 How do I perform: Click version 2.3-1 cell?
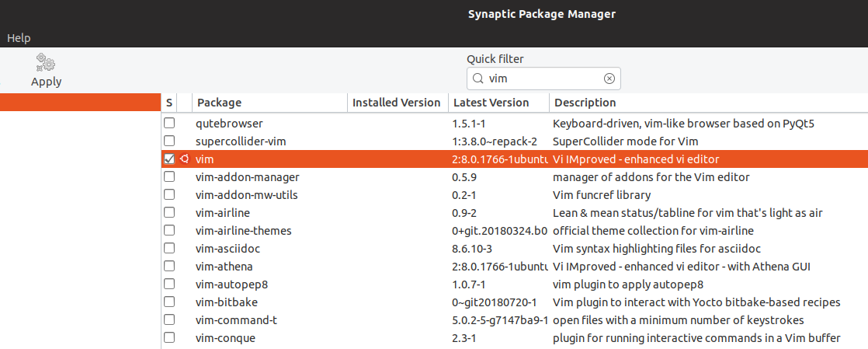point(464,338)
